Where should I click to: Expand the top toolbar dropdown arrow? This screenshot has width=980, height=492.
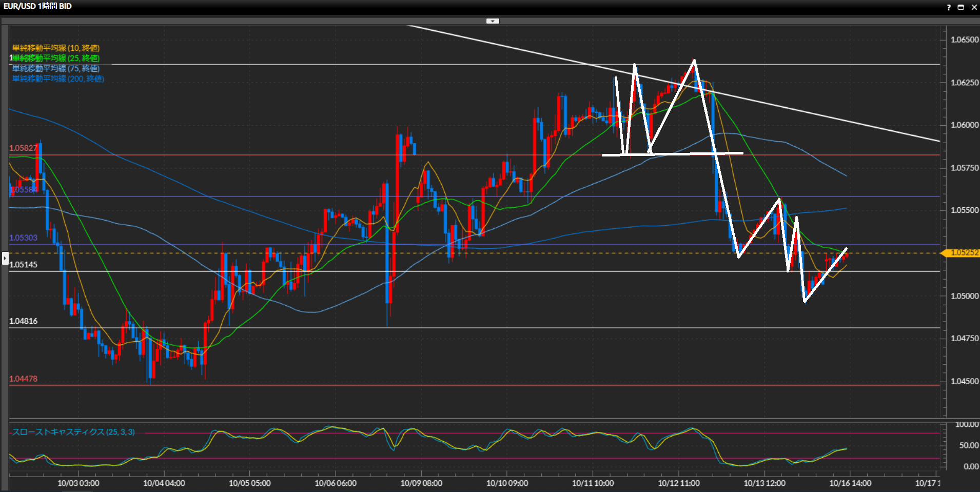(x=493, y=21)
